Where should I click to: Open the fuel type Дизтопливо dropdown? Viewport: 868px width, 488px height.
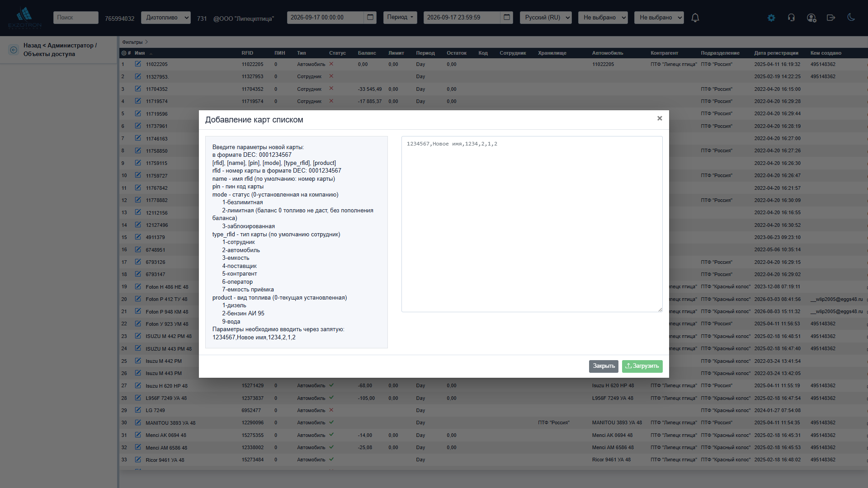(166, 18)
